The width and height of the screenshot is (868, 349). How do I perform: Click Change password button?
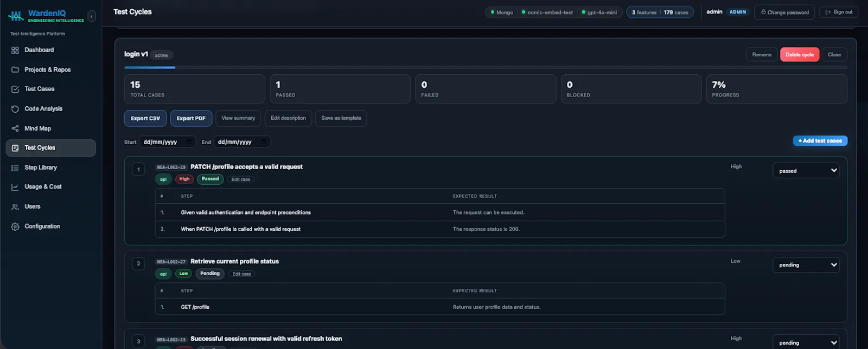pos(784,12)
